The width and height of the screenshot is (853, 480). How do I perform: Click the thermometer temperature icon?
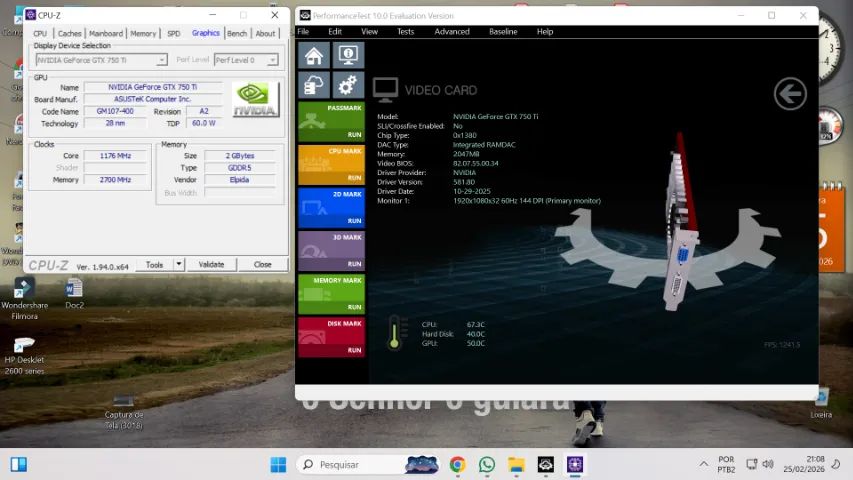[x=394, y=332]
